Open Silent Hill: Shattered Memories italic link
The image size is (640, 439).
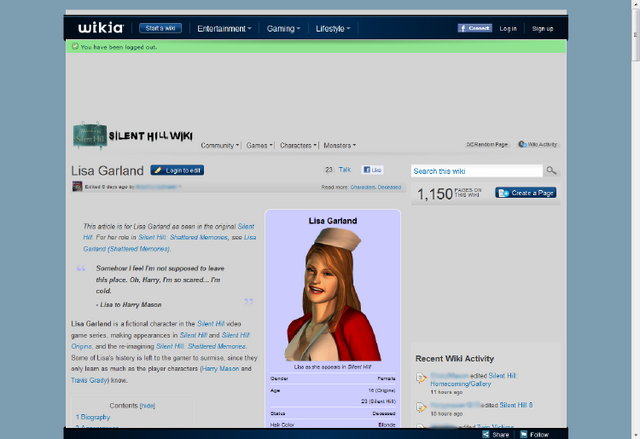pyautogui.click(x=183, y=237)
